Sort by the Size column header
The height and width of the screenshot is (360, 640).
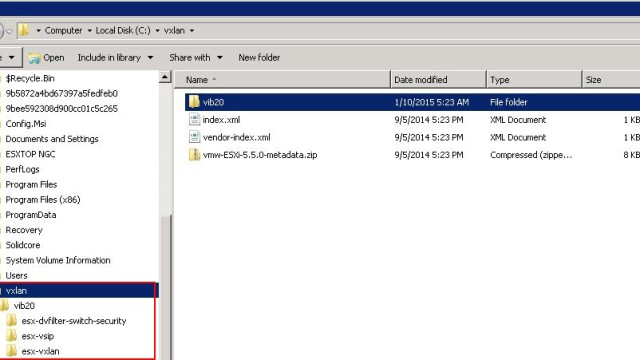coord(611,80)
